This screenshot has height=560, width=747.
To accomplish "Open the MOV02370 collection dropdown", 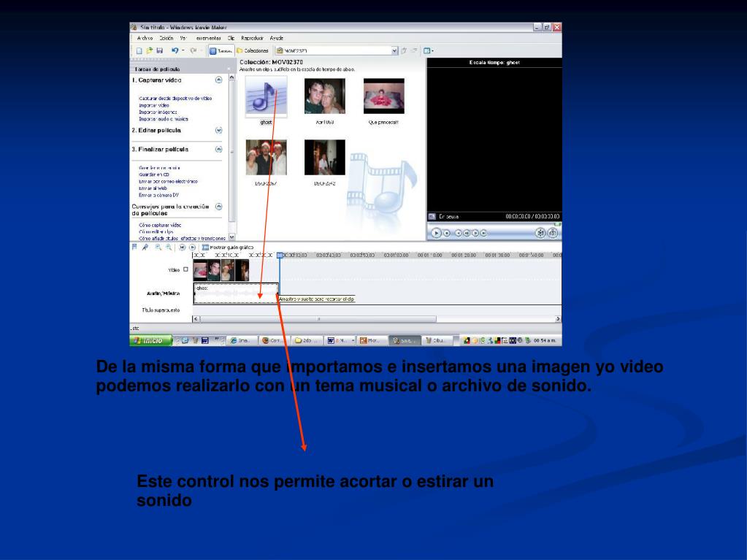I will [394, 50].
